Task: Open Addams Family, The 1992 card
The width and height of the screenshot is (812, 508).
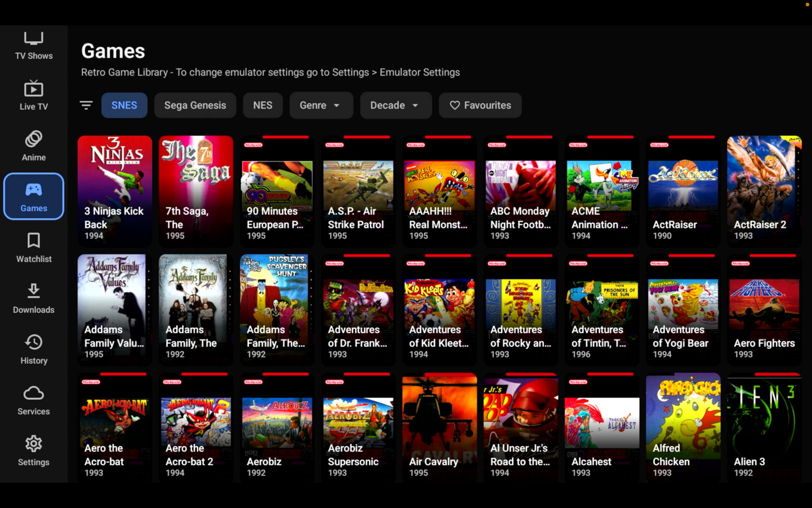Action: 196,310
